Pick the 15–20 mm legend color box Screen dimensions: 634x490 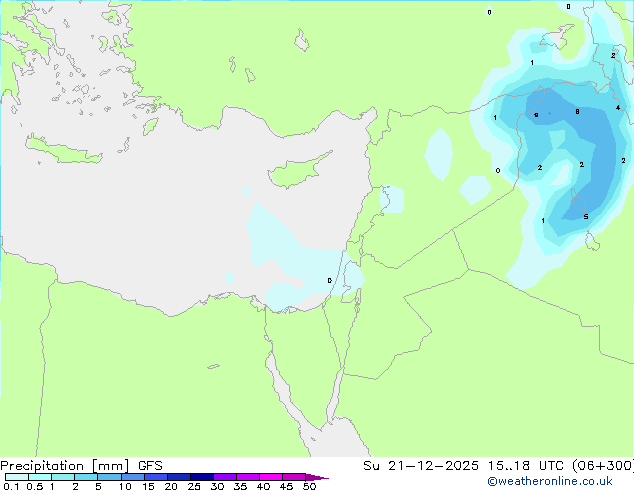155,477
